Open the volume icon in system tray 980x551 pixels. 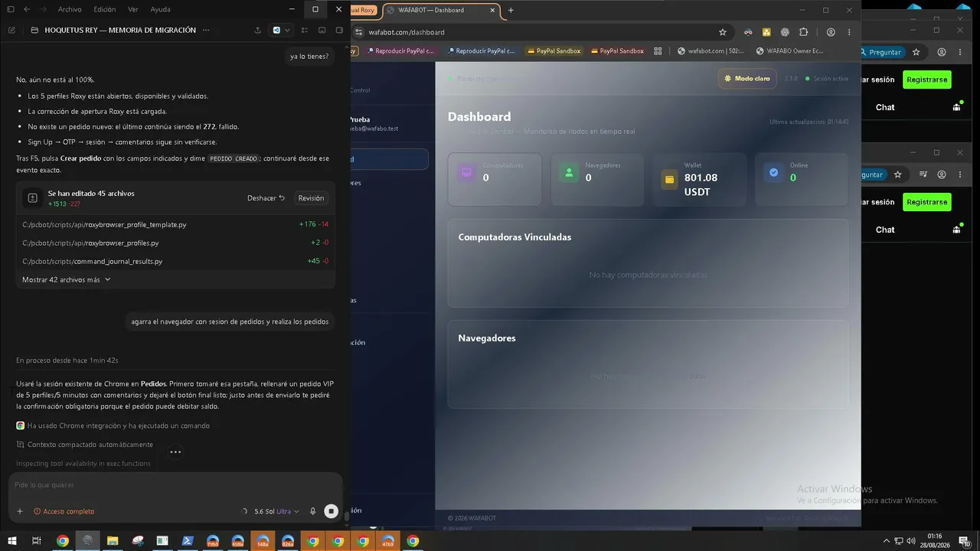(911, 541)
